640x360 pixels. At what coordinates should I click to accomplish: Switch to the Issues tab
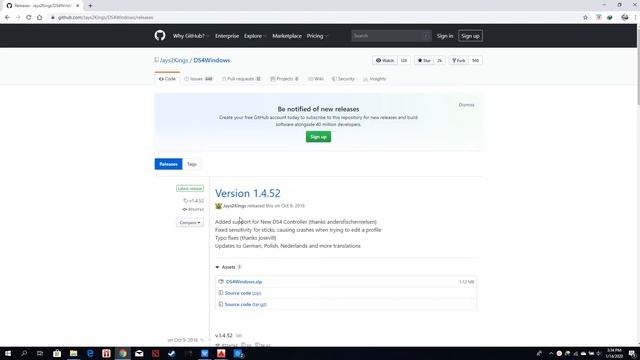coord(198,79)
